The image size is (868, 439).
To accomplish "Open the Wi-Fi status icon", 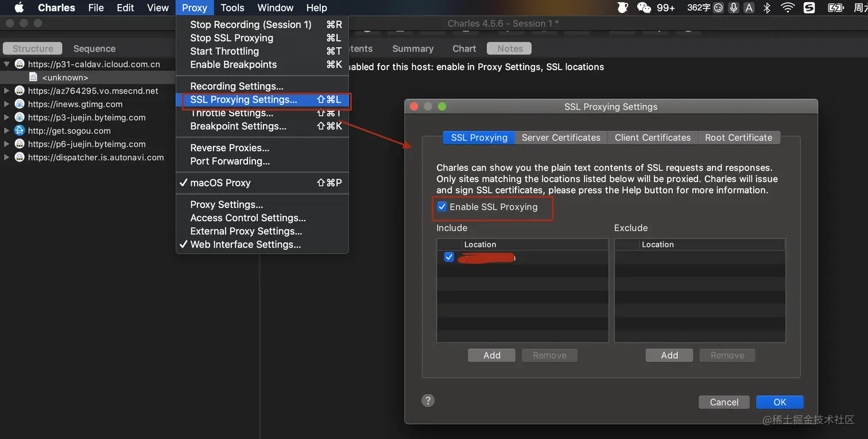I will pyautogui.click(x=788, y=7).
